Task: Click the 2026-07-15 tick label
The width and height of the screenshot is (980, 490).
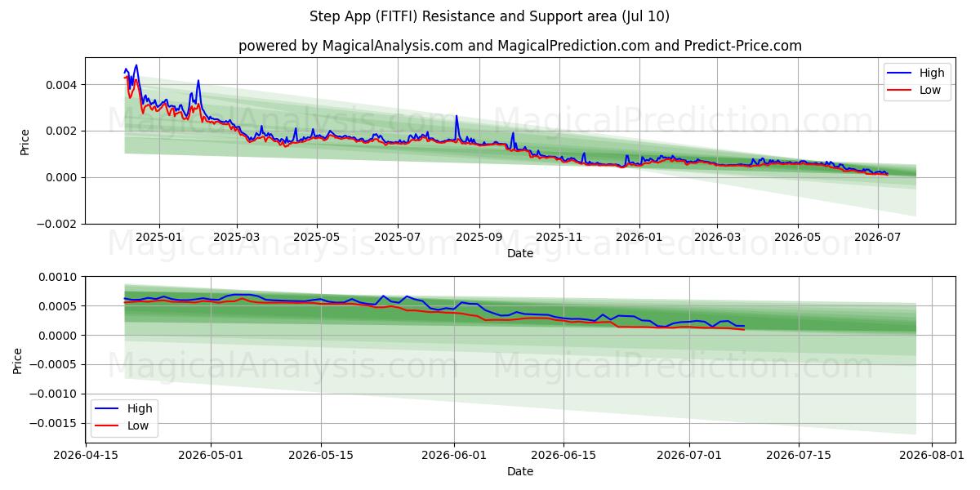Action: click(799, 455)
